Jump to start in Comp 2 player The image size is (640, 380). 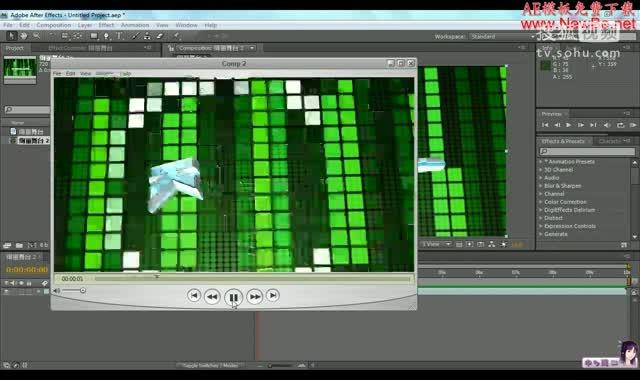coord(194,296)
